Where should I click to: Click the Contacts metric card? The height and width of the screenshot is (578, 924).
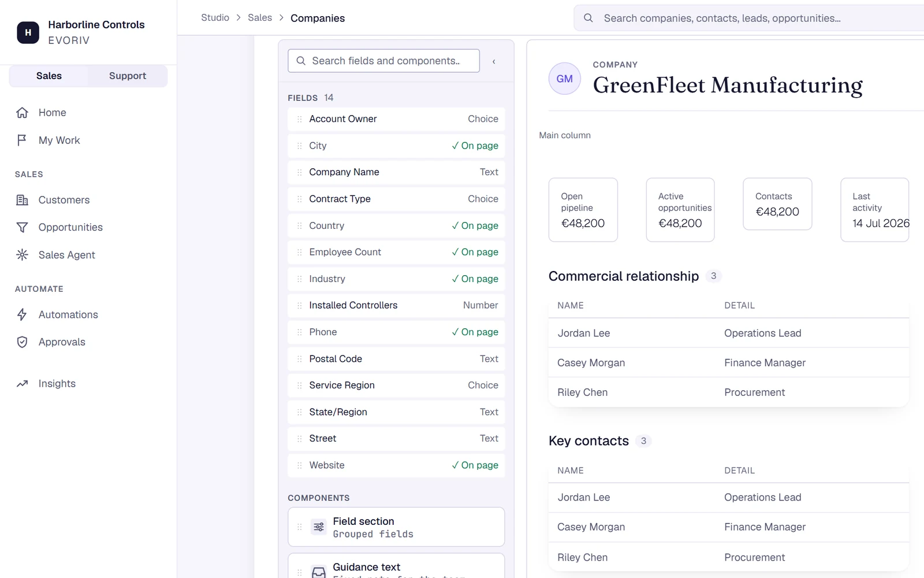click(x=777, y=204)
